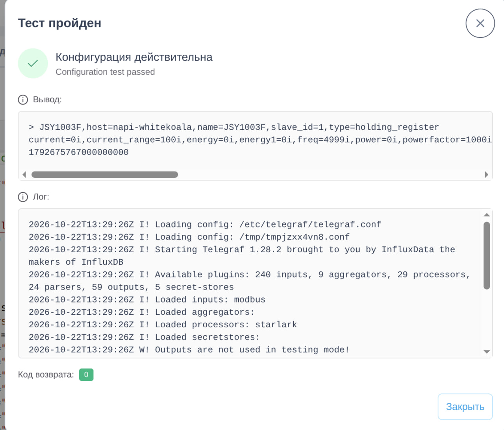Click the Configuration test passed subtitle

click(105, 72)
